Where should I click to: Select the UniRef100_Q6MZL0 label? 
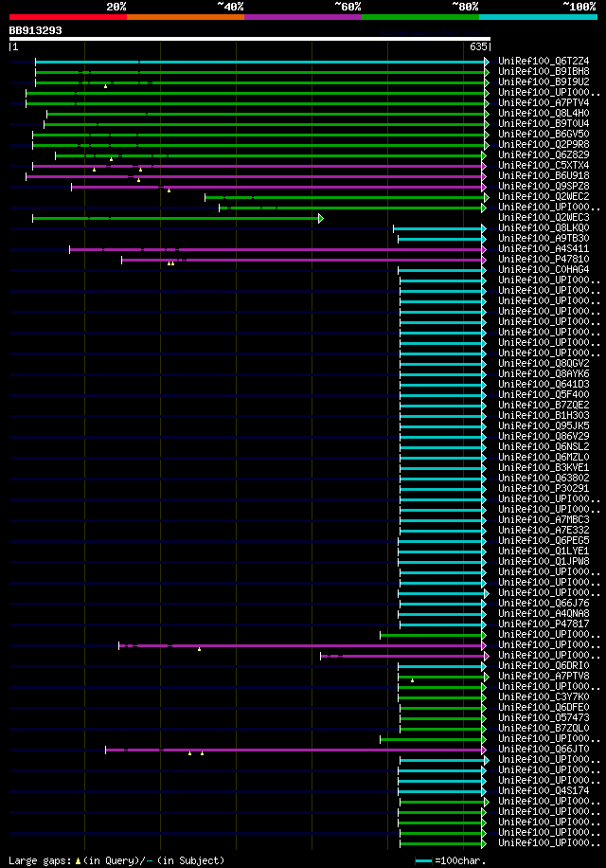(x=544, y=458)
